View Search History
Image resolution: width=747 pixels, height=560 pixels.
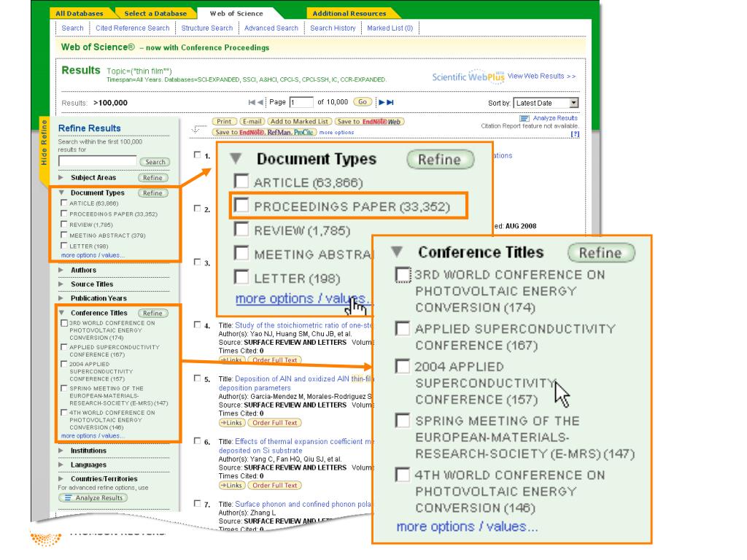[x=333, y=28]
